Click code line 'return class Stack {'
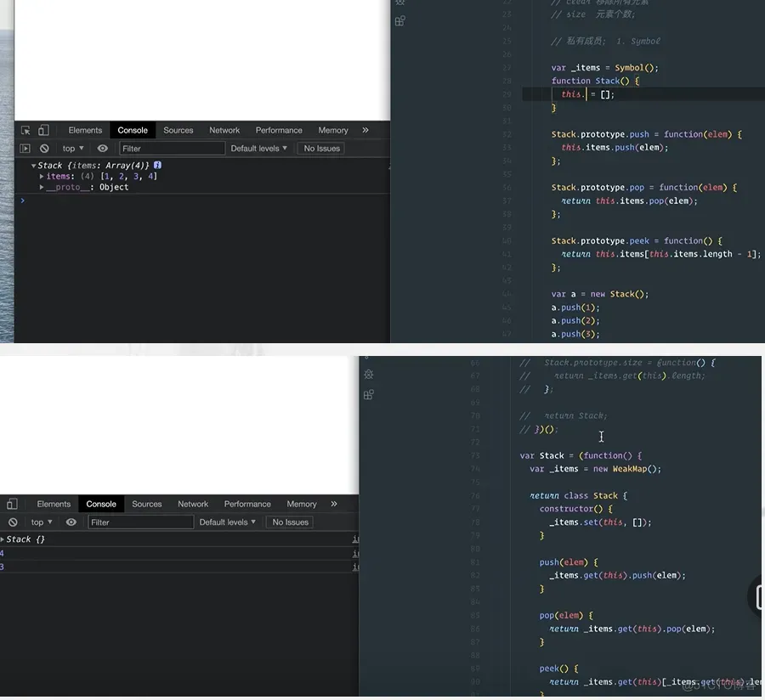 point(578,496)
